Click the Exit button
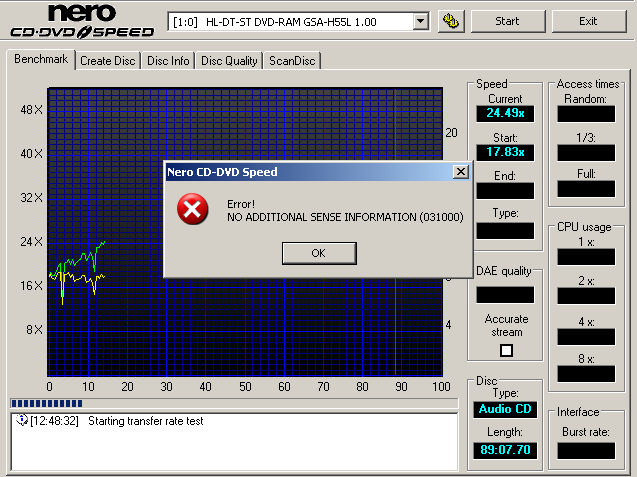Screen dimensions: 637x477 coord(588,21)
